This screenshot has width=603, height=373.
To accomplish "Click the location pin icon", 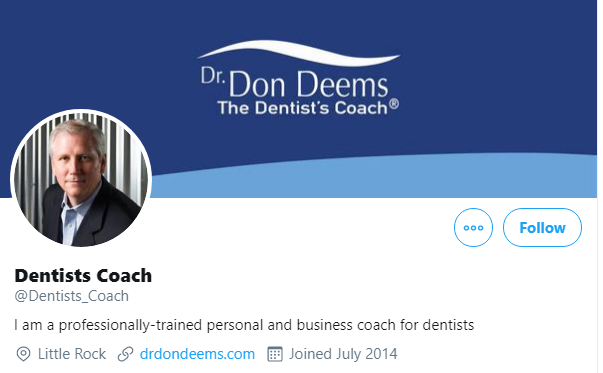I will pyautogui.click(x=23, y=354).
